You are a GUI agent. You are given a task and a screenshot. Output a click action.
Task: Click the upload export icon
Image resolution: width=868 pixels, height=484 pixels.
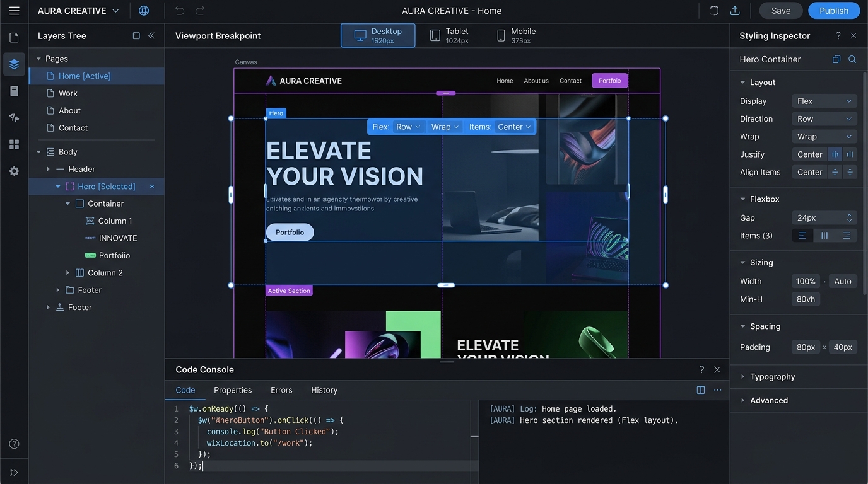pos(735,11)
